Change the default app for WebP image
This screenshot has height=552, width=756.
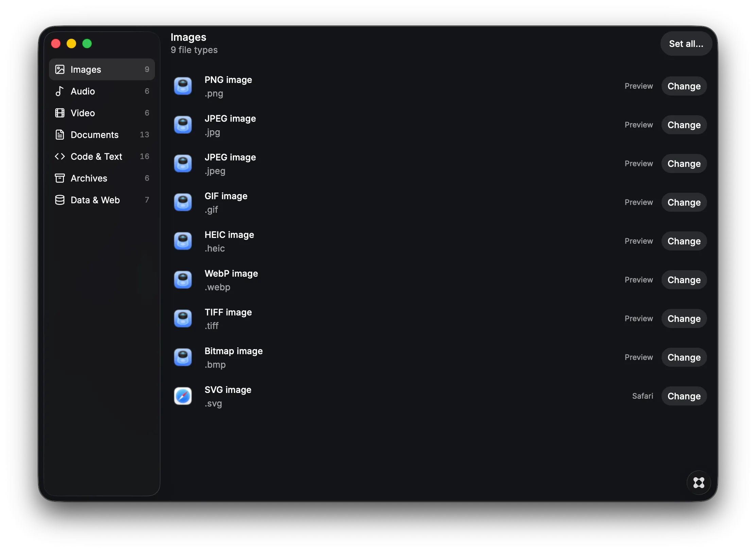[684, 280]
